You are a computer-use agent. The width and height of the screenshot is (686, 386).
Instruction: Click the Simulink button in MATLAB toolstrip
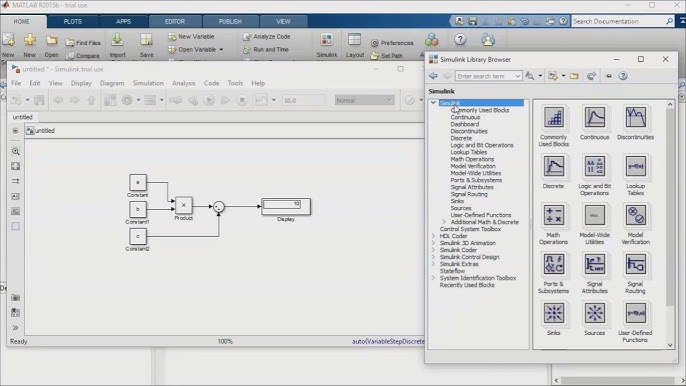[327, 46]
